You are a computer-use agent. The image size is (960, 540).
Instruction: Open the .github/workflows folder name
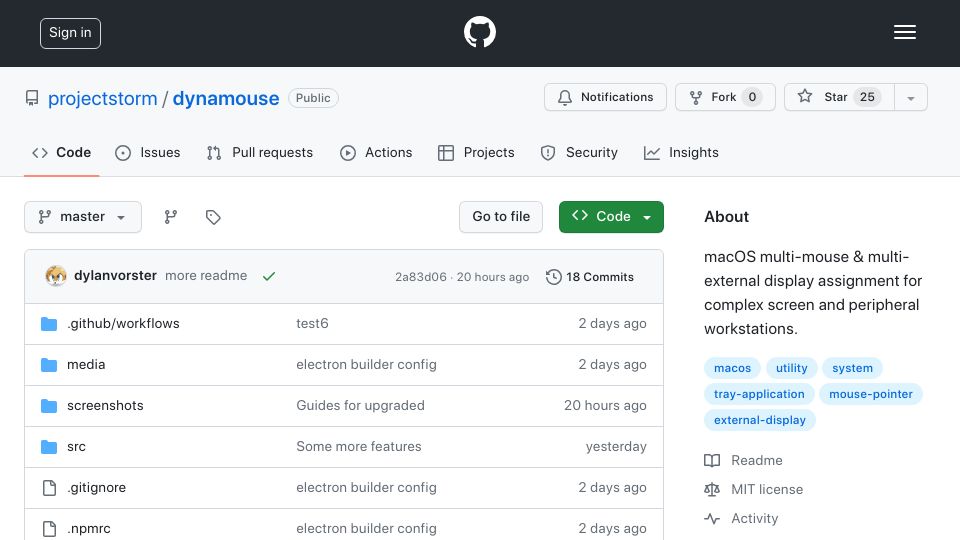click(123, 323)
